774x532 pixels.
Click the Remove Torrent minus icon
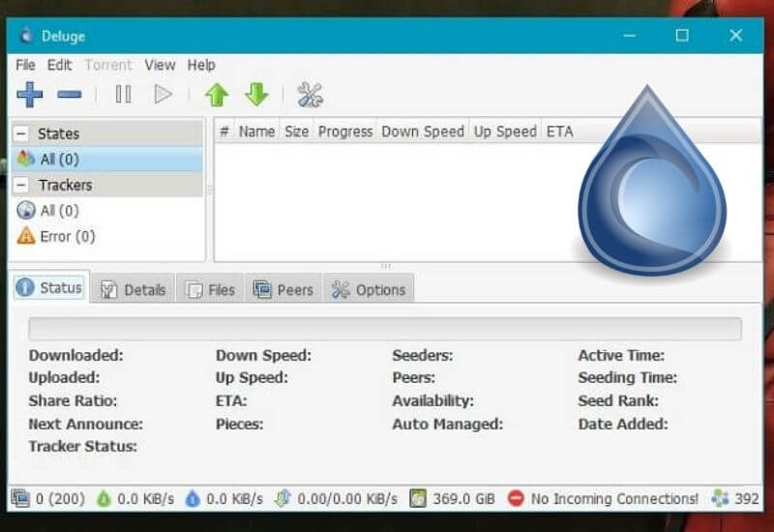70,95
